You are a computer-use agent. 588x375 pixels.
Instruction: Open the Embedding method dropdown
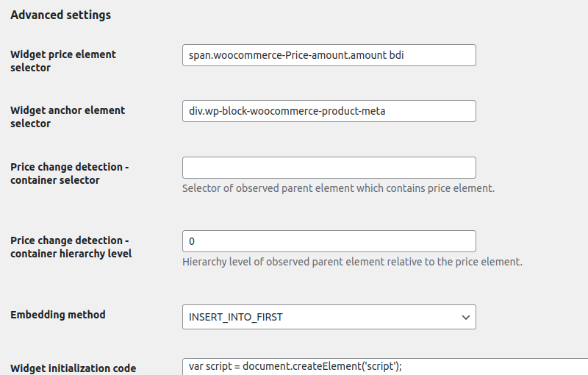pos(329,317)
